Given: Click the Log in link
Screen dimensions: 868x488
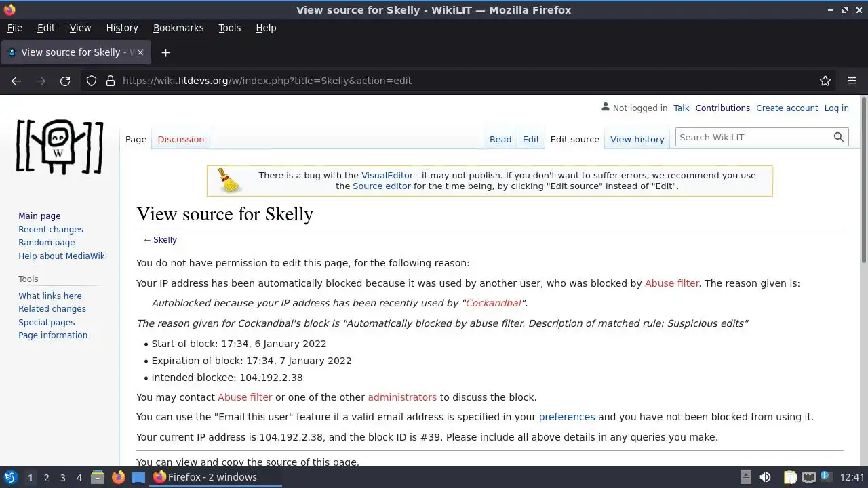Looking at the screenshot, I should [836, 108].
